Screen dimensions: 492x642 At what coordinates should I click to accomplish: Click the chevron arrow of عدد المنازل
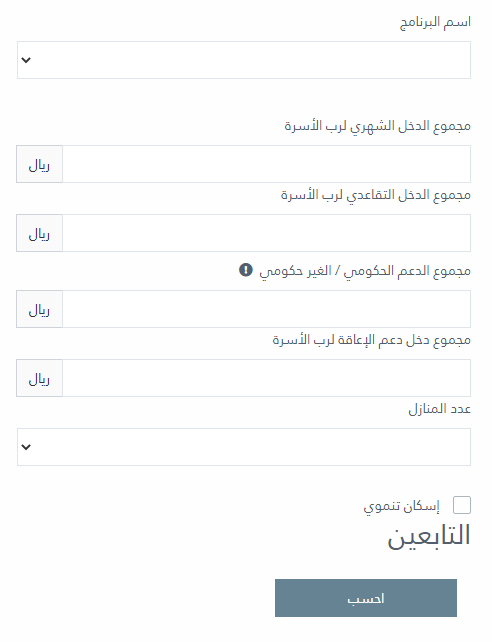coord(26,447)
